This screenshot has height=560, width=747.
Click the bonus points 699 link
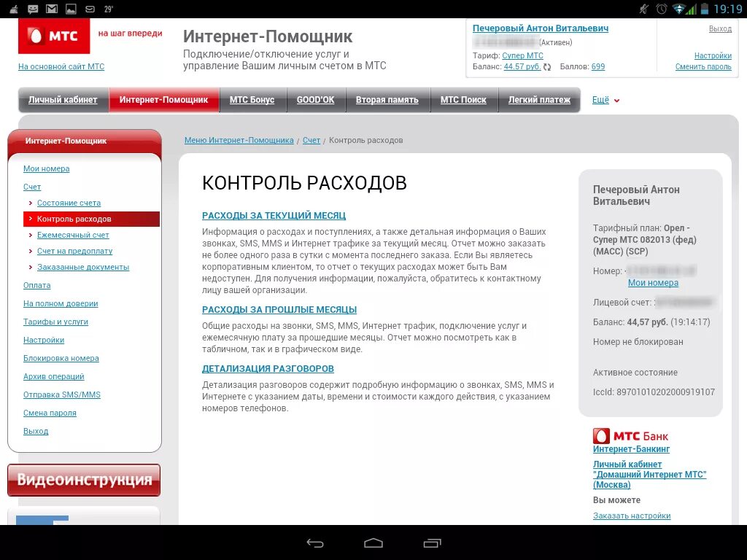[x=598, y=66]
